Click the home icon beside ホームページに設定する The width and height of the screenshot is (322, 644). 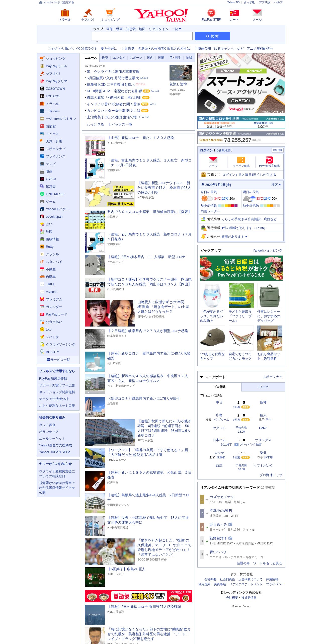click(x=41, y=3)
